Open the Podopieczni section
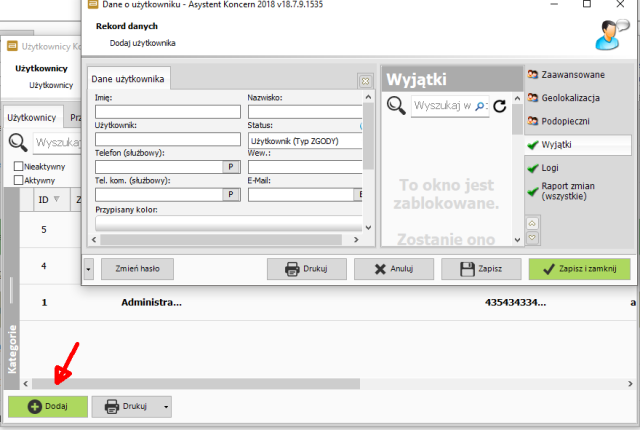 [558, 121]
